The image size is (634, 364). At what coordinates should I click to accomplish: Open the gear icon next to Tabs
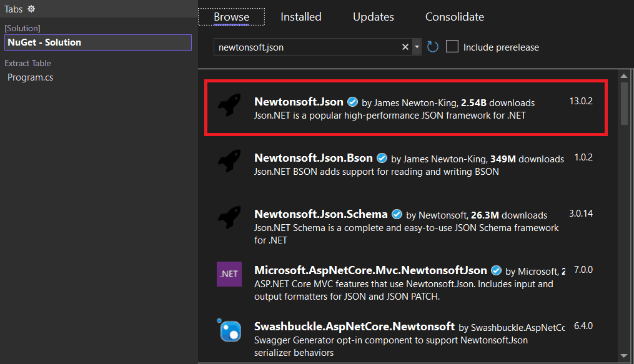[31, 9]
